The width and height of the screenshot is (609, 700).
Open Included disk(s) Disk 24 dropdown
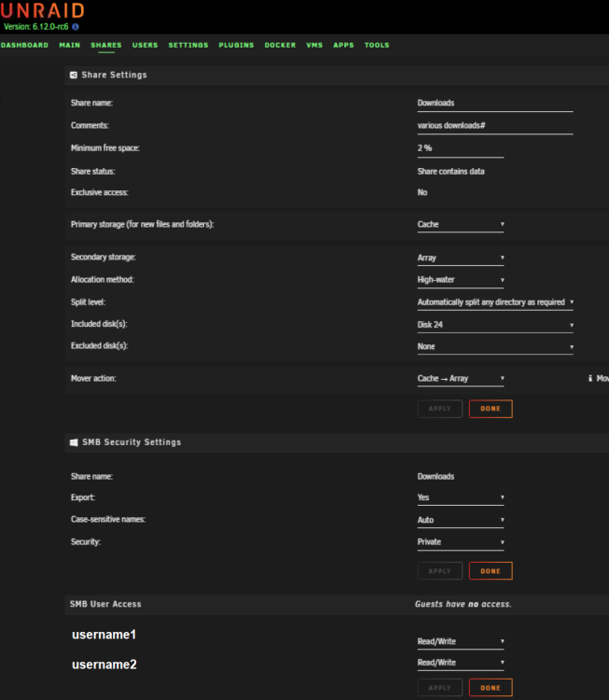click(495, 325)
